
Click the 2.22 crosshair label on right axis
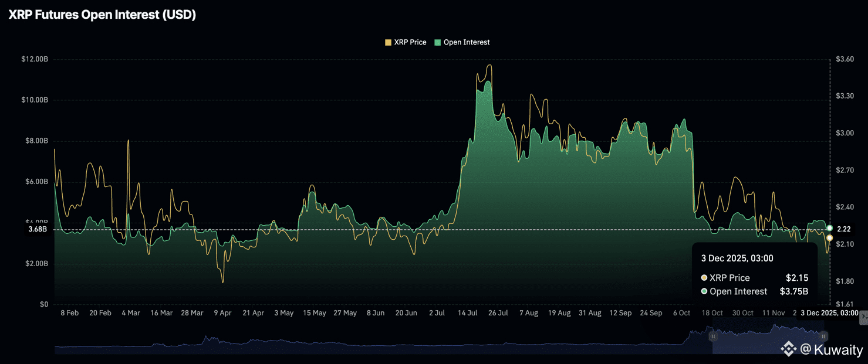click(x=843, y=229)
